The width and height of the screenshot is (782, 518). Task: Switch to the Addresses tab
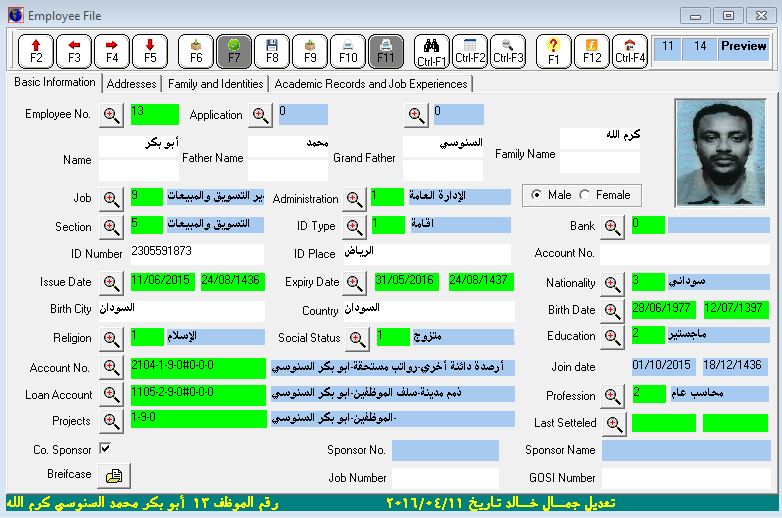coord(131,84)
